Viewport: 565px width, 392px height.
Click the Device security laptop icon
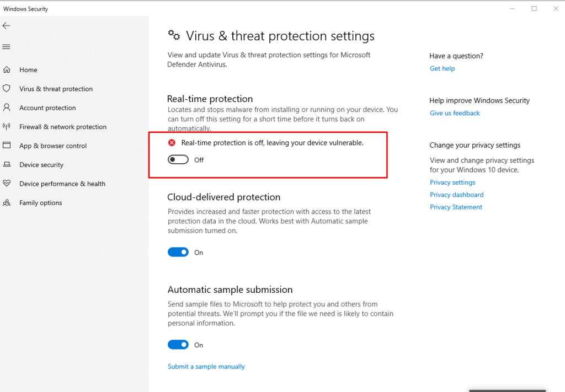[x=7, y=164]
